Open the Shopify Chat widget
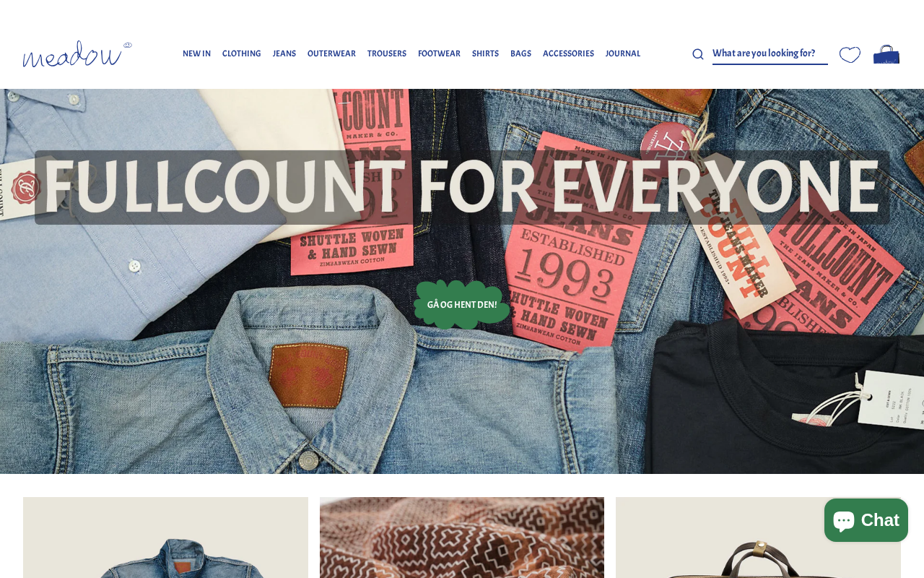The image size is (924, 578). (866, 520)
